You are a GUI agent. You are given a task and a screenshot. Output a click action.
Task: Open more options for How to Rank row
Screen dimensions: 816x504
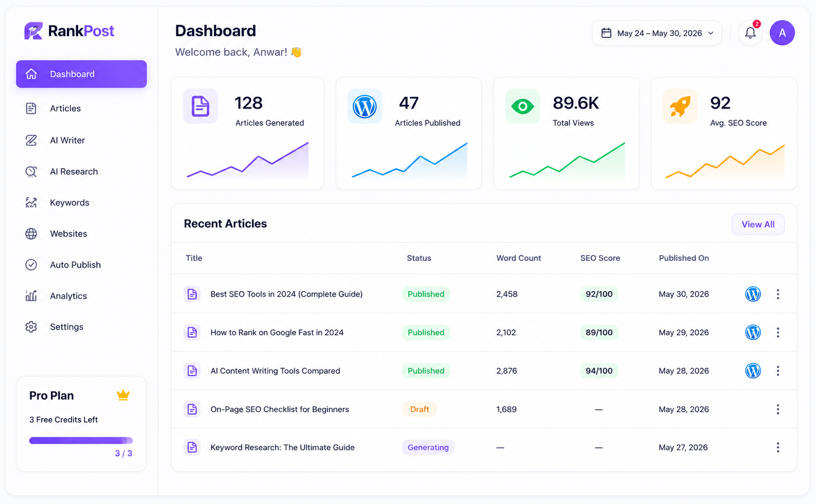click(778, 332)
